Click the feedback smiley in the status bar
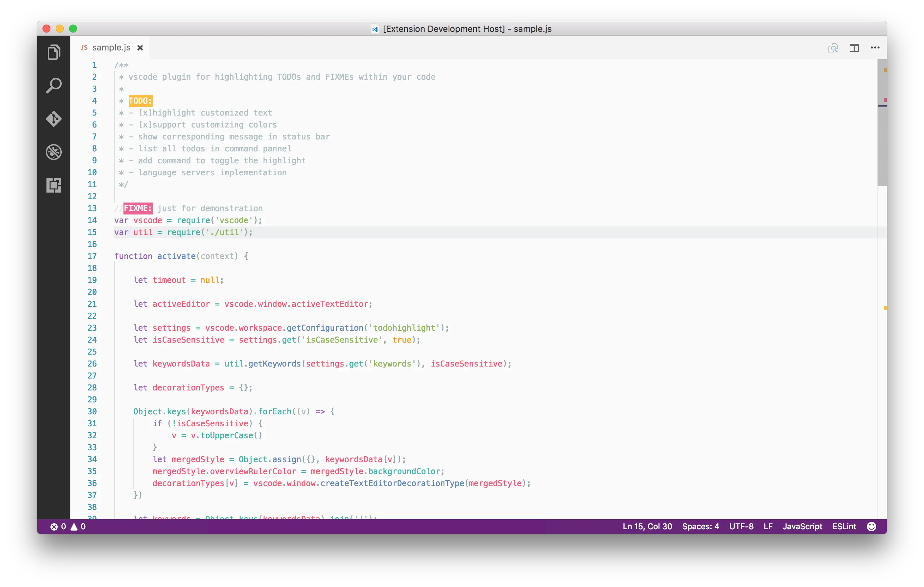 872,526
